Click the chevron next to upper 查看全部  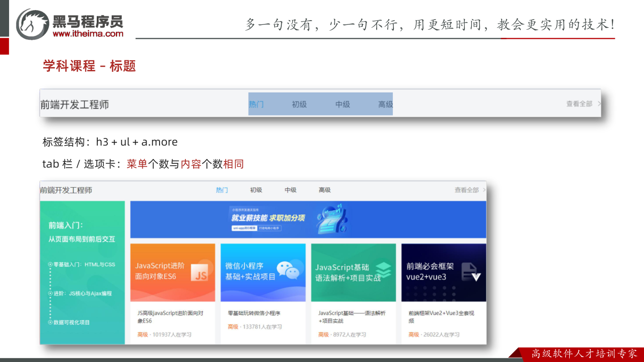[599, 103]
